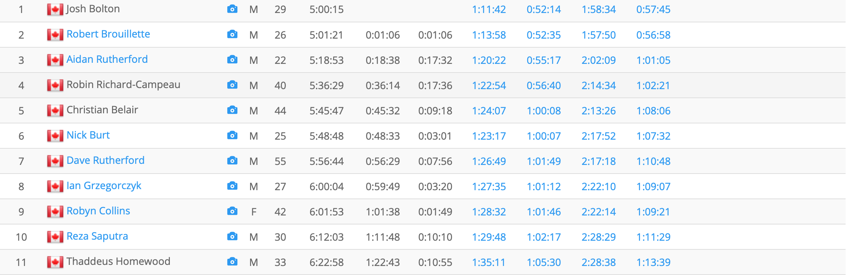Open Robyn Collins' results link

coord(98,211)
